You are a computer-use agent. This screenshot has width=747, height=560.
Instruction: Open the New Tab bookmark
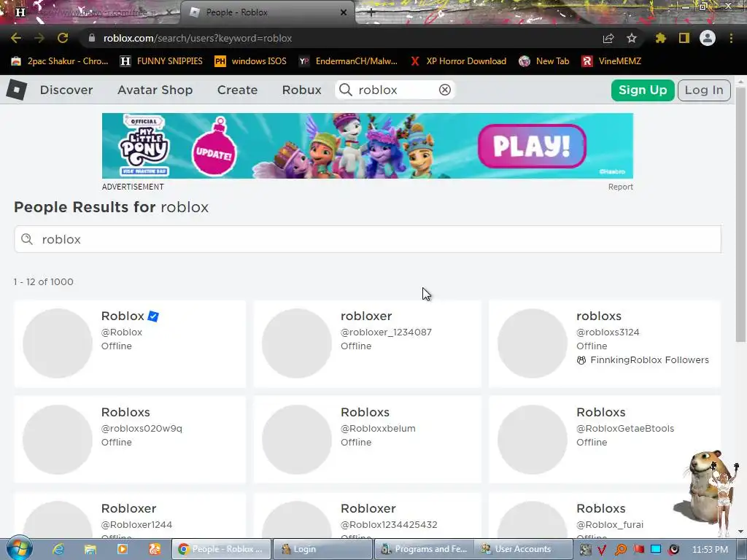(x=544, y=61)
